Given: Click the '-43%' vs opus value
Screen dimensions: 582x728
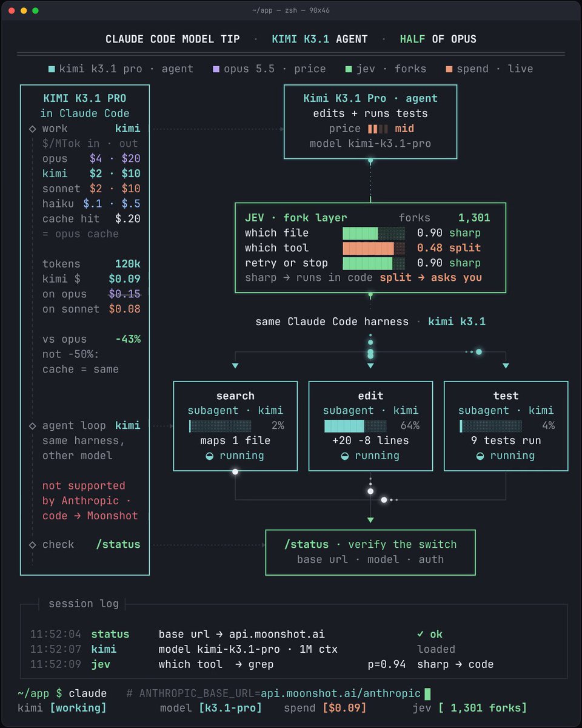Looking at the screenshot, I should pos(128,339).
